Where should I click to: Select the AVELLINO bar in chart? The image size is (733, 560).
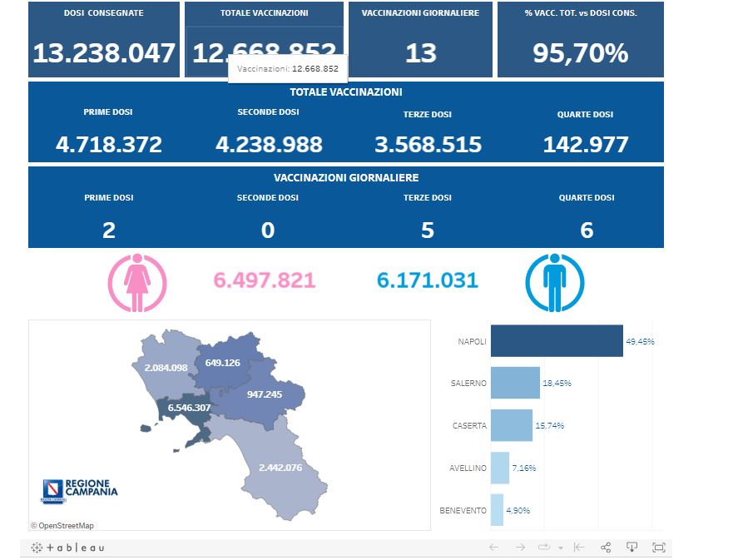[500, 468]
